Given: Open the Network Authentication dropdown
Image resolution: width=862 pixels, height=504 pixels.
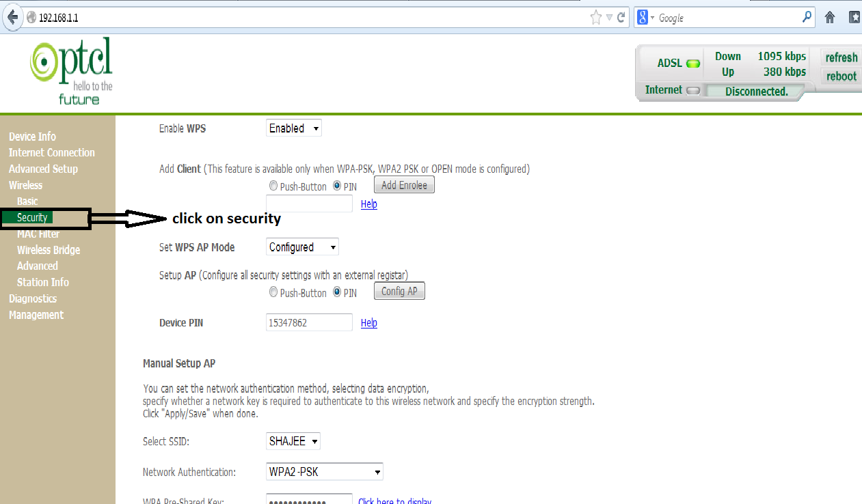Looking at the screenshot, I should pyautogui.click(x=324, y=471).
